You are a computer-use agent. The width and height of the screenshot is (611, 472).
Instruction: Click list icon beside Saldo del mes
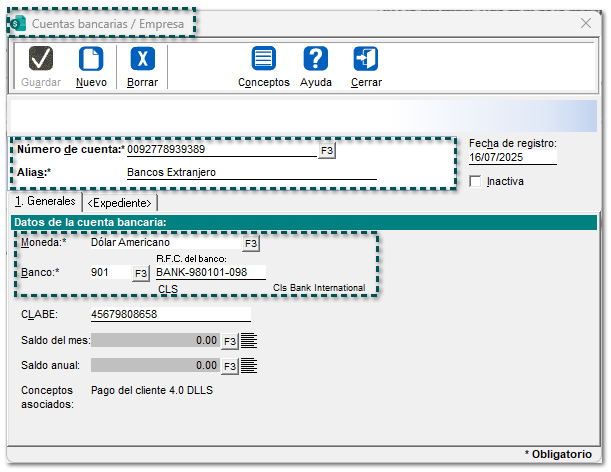[250, 341]
